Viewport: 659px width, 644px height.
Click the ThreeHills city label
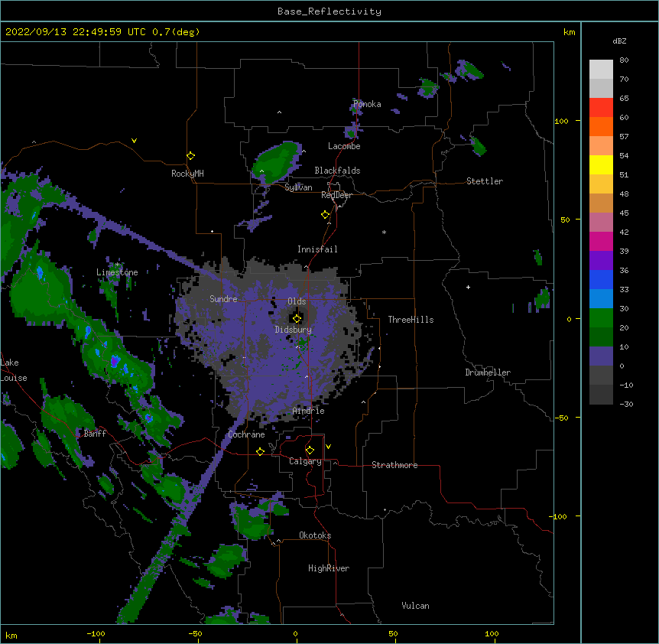(x=411, y=320)
